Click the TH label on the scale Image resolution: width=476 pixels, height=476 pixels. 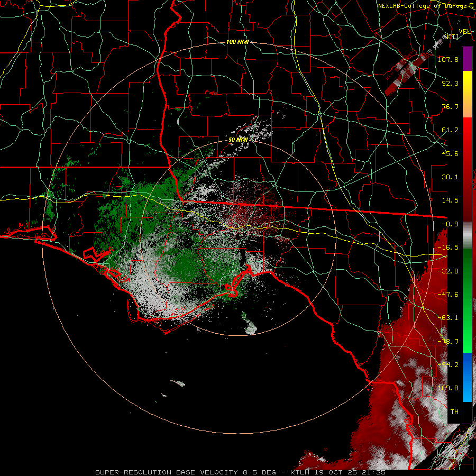(454, 412)
